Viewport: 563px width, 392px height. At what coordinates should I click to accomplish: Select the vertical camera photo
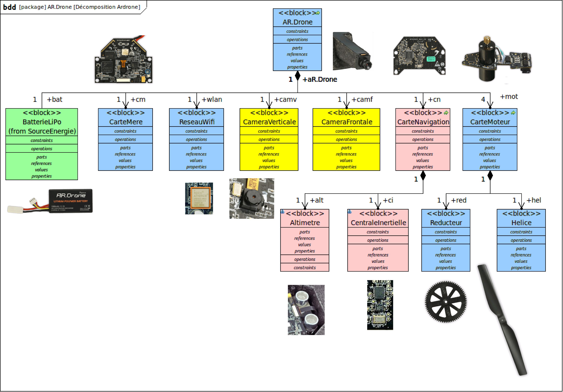coord(252,198)
